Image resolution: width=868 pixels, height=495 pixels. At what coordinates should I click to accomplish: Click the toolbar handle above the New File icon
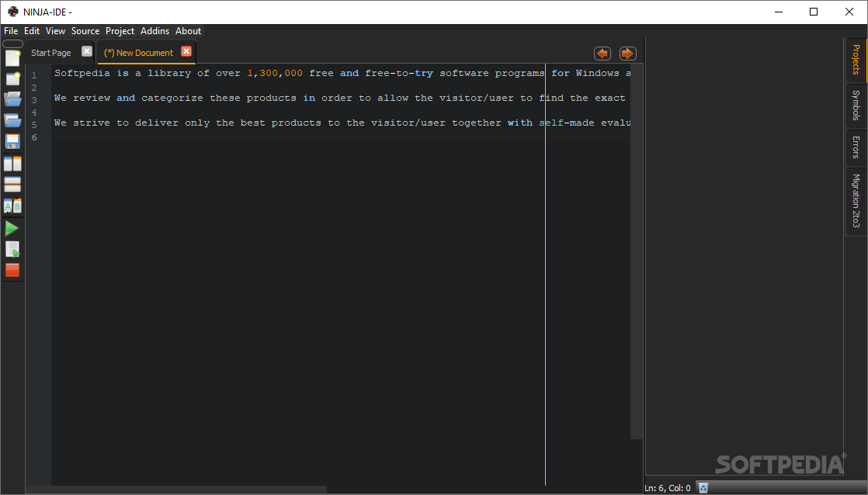[x=12, y=43]
